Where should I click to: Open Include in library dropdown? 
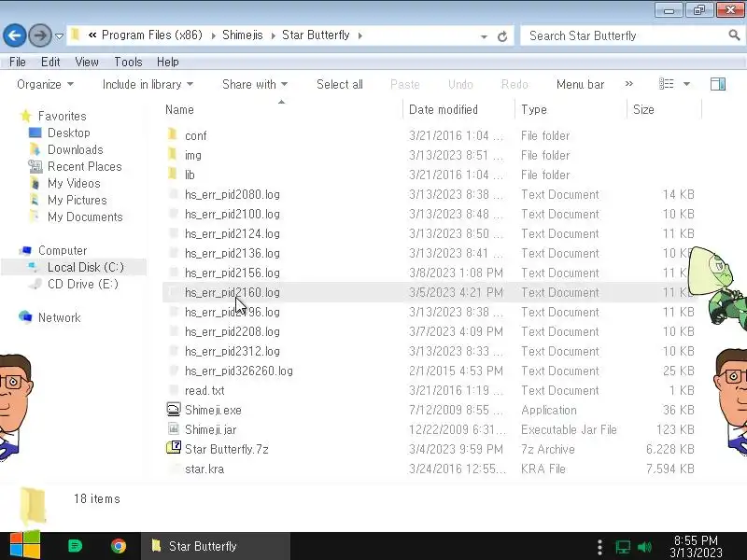click(148, 84)
